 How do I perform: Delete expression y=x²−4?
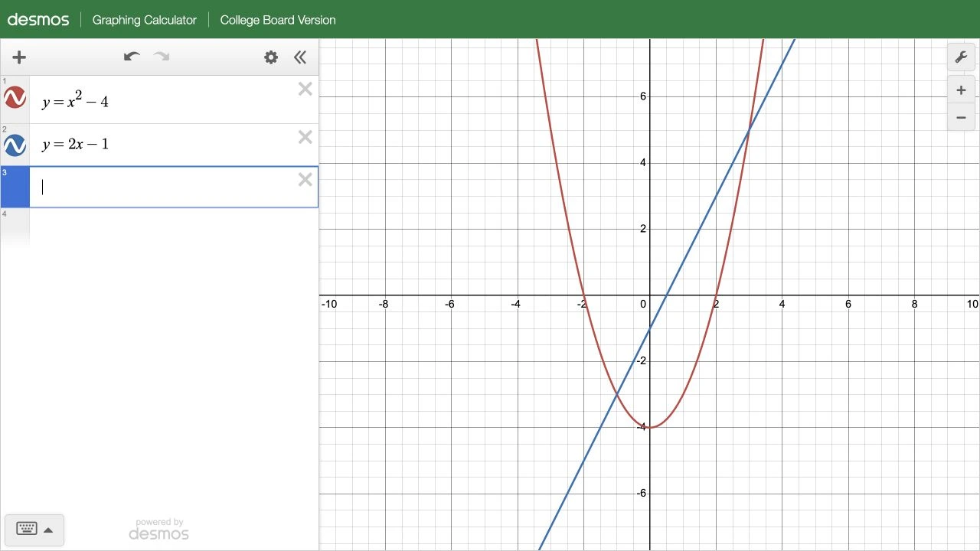(305, 90)
